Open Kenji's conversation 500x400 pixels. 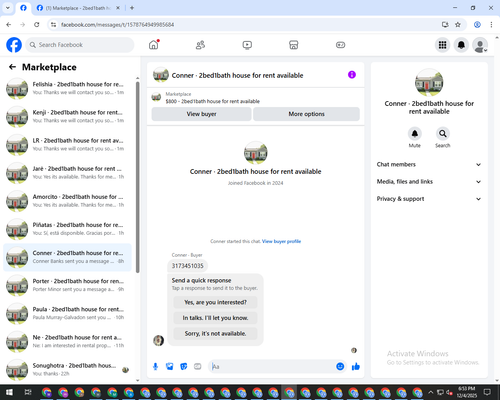67,117
